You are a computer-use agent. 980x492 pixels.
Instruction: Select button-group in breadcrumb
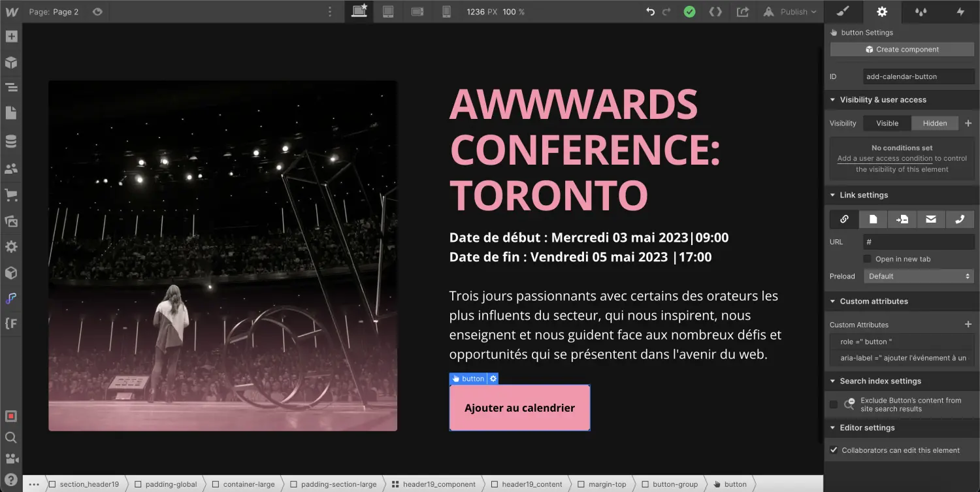(x=670, y=484)
